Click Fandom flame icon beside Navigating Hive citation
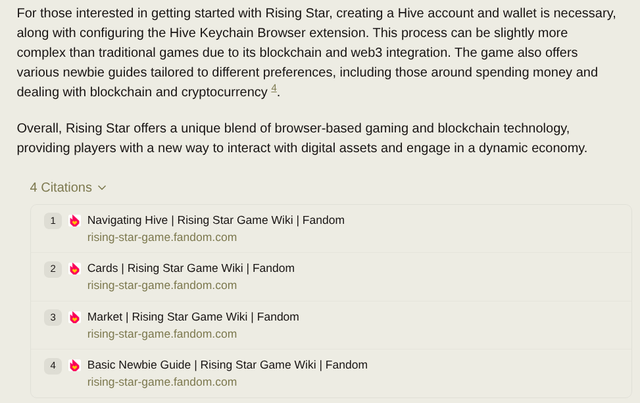 point(74,220)
